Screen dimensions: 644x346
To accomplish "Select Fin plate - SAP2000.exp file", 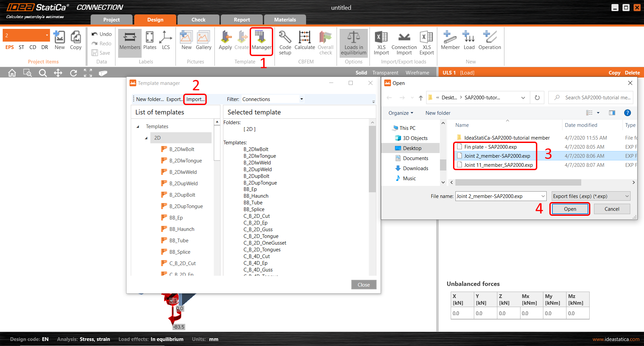I will [x=490, y=147].
